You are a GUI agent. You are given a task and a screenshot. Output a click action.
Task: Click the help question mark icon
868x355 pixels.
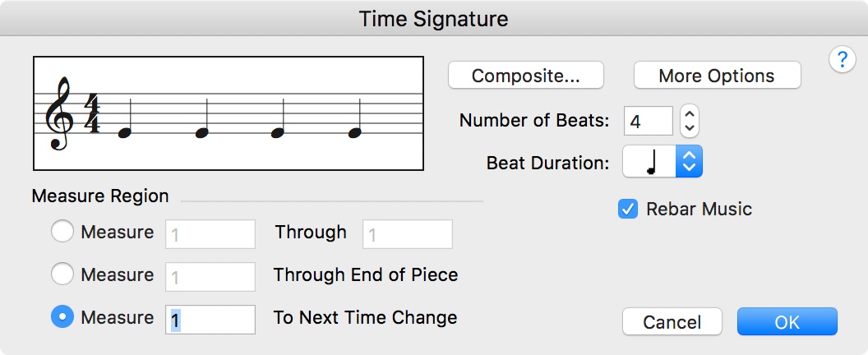tap(843, 60)
